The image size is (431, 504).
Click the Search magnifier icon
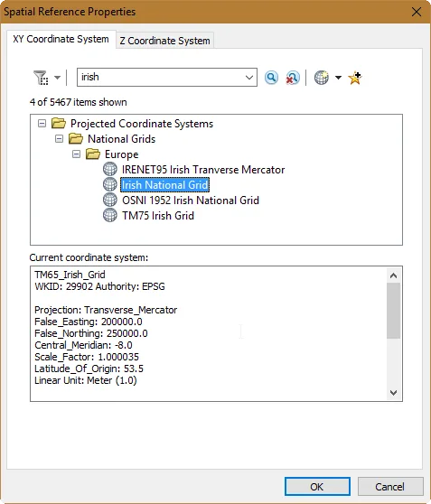(x=271, y=78)
